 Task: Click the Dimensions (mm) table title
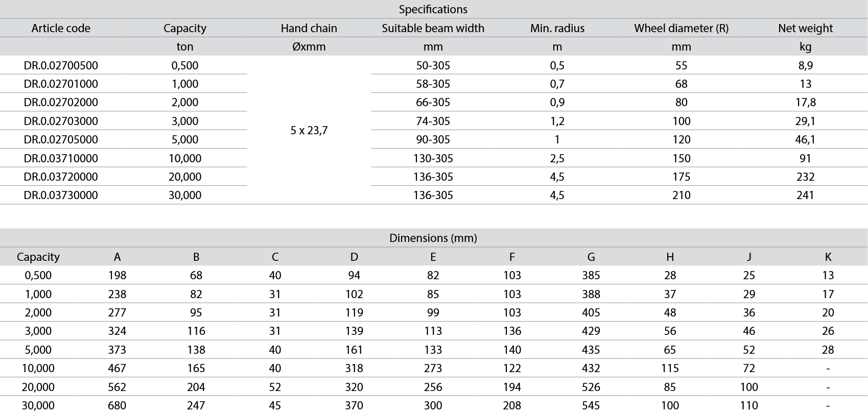(433, 238)
